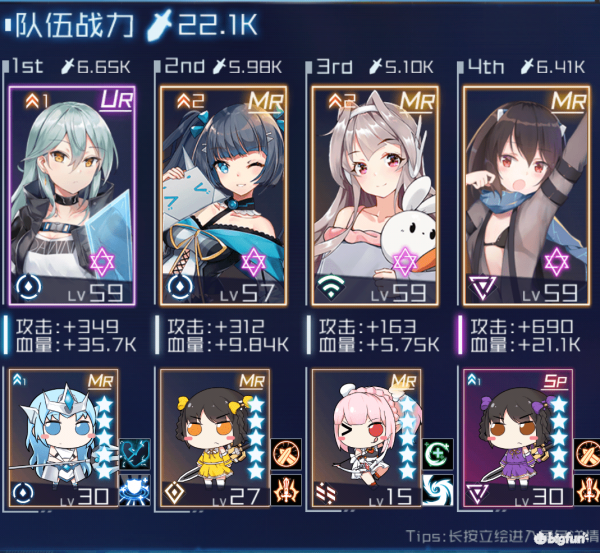Open the orange crossed-swords skill under 2nd slot

pos(286,454)
